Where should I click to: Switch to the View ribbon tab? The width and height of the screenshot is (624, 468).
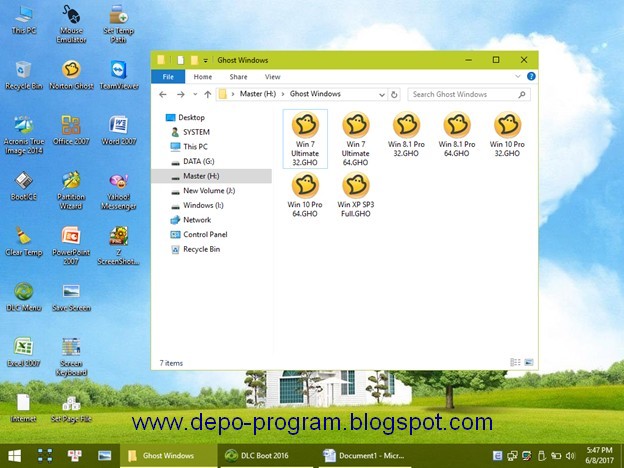pyautogui.click(x=273, y=77)
